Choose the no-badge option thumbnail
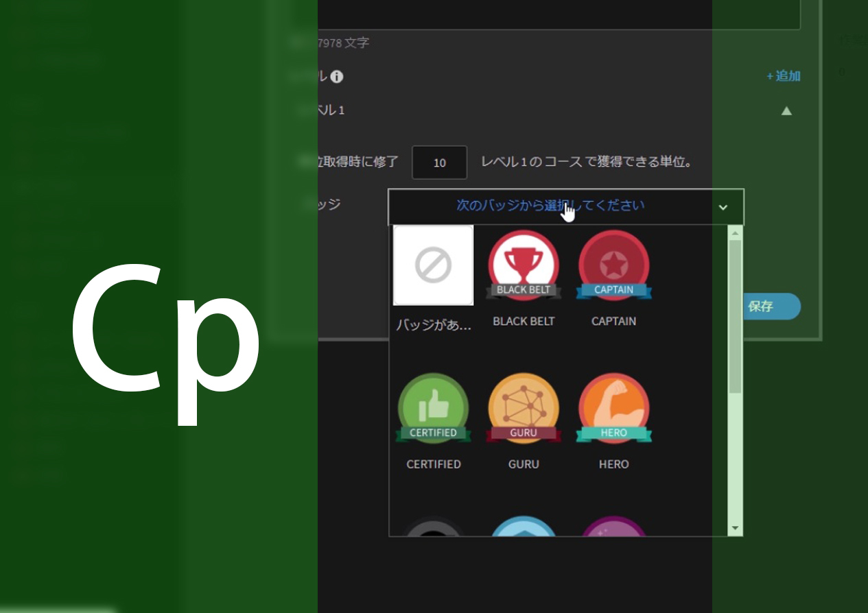The height and width of the screenshot is (613, 868). (433, 265)
